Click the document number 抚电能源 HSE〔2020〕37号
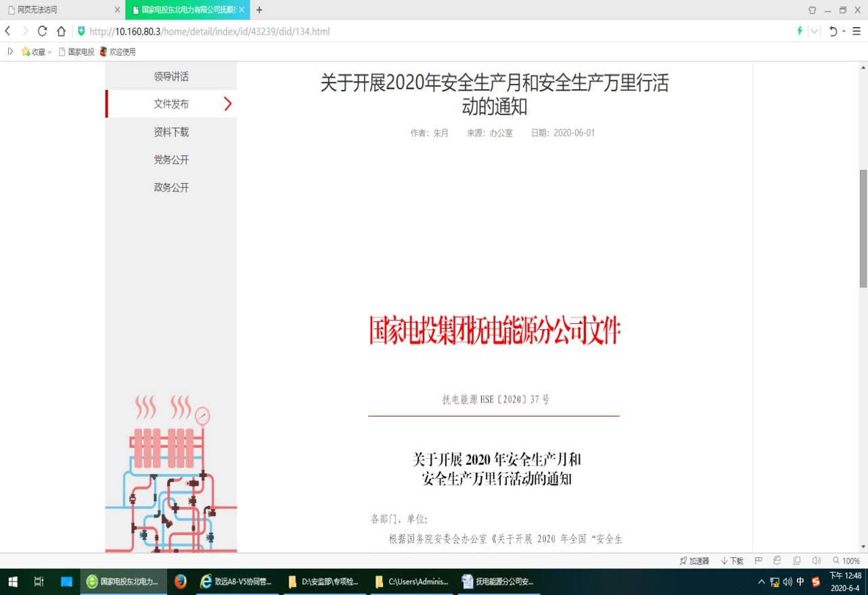The image size is (868, 595). coord(496,400)
